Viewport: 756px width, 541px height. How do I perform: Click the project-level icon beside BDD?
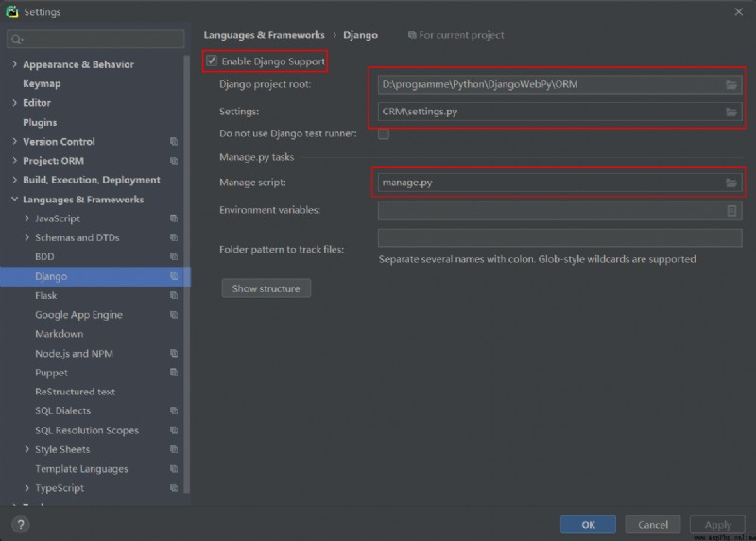pyautogui.click(x=174, y=256)
